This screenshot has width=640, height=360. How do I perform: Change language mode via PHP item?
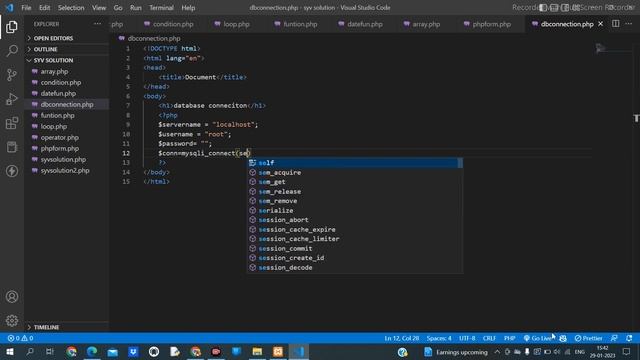point(509,338)
